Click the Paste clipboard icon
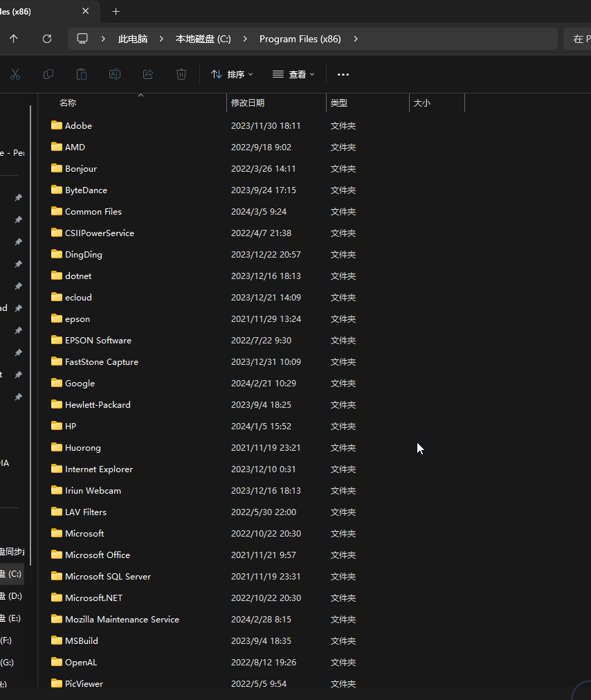Image resolution: width=591 pixels, height=700 pixels. [x=82, y=74]
